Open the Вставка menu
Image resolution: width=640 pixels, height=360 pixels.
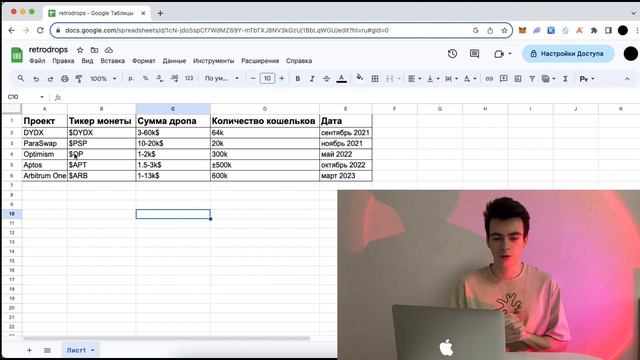[x=113, y=61]
